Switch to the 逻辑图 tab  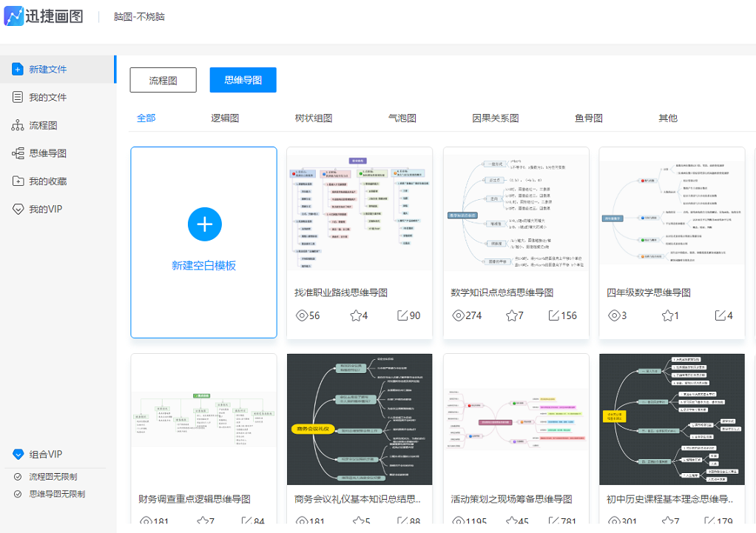tap(225, 118)
